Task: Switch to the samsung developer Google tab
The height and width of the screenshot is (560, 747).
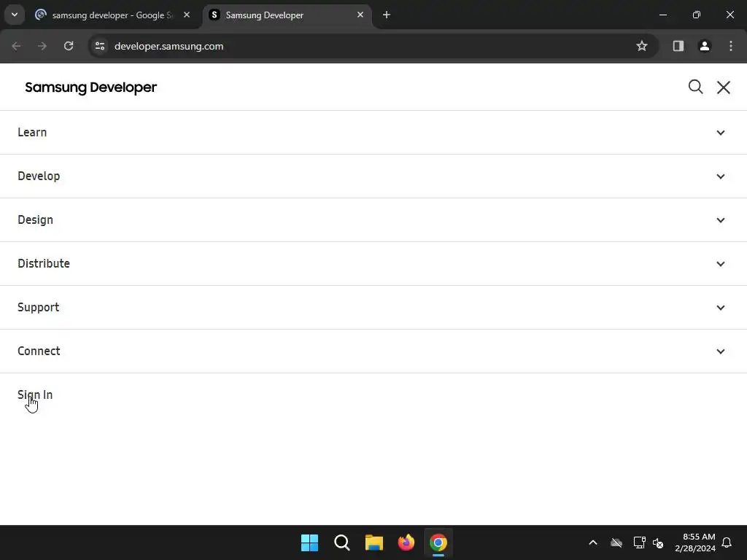Action: 112,15
